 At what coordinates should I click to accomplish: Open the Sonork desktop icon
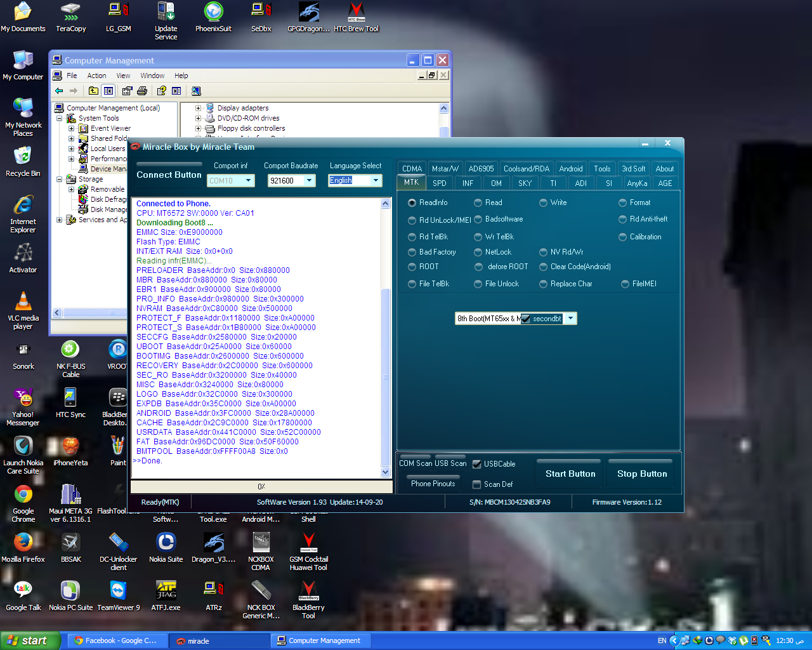click(23, 355)
